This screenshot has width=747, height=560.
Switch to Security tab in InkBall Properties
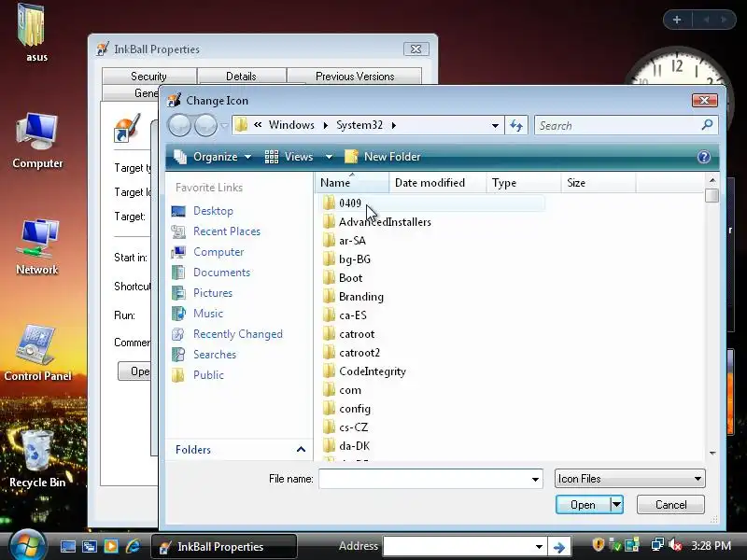(149, 77)
